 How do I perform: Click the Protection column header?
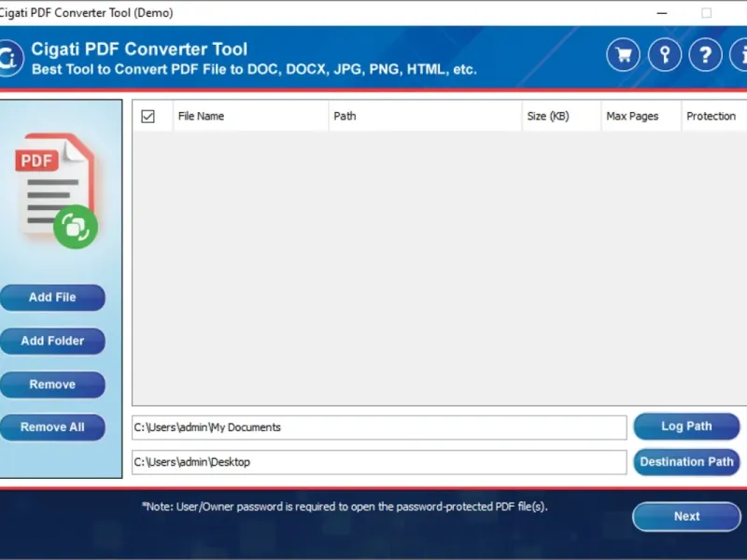pos(714,116)
